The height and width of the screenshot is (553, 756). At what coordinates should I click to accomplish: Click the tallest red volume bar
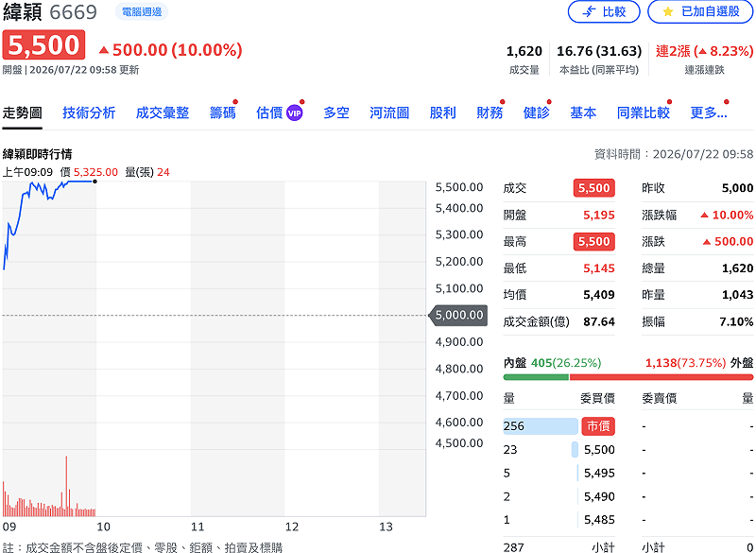(x=66, y=486)
